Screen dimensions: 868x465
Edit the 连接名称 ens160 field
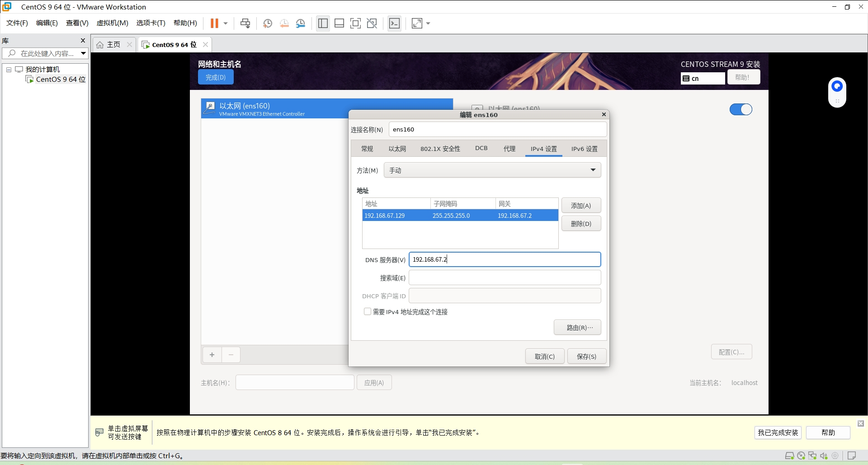pyautogui.click(x=497, y=129)
